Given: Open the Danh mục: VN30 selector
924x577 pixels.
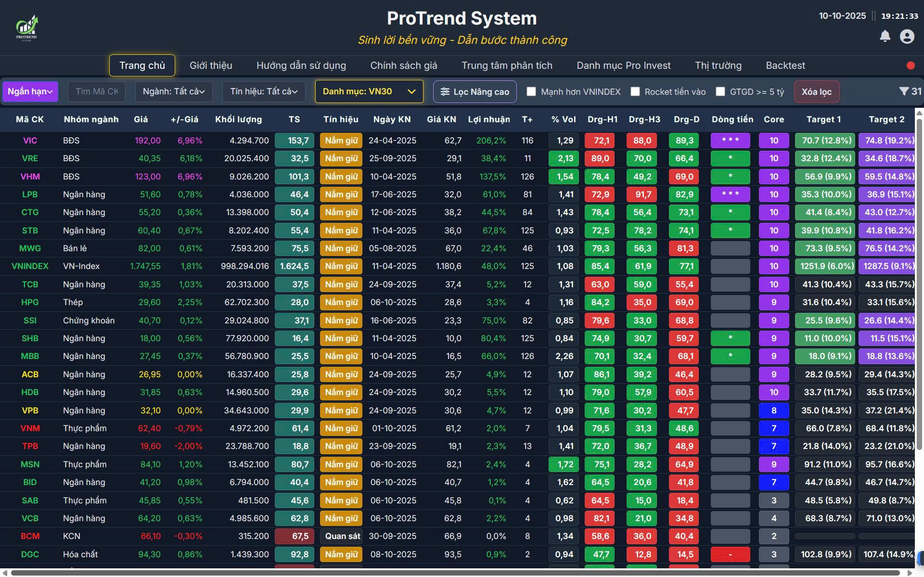Looking at the screenshot, I should [x=368, y=91].
